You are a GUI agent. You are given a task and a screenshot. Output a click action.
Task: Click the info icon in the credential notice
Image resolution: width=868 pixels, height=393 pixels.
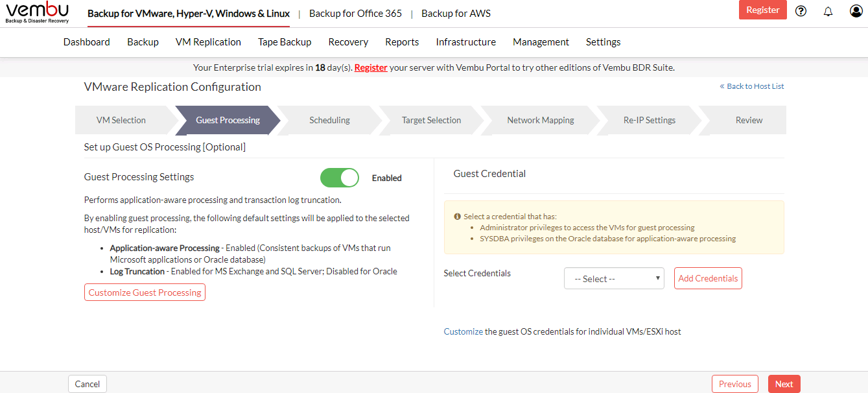pyautogui.click(x=458, y=217)
